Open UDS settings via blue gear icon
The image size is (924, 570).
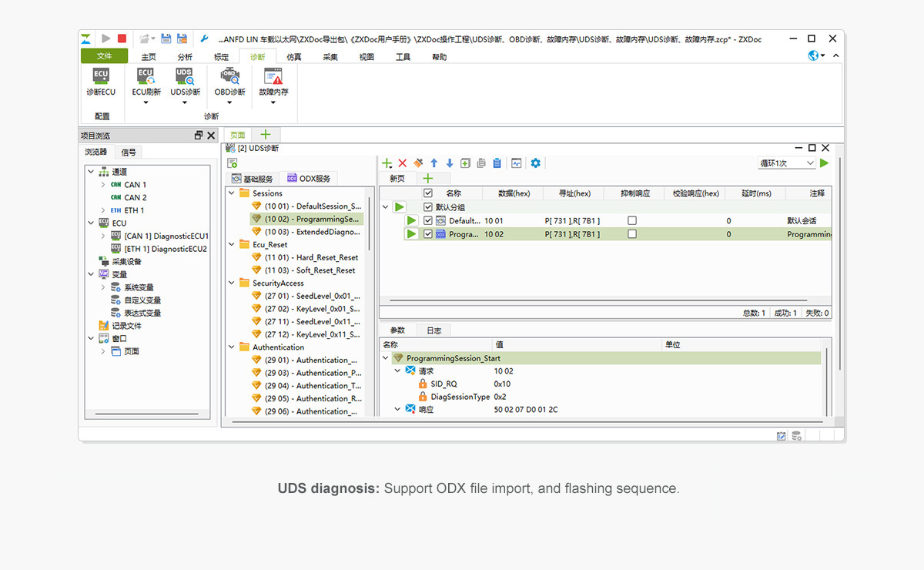click(536, 163)
